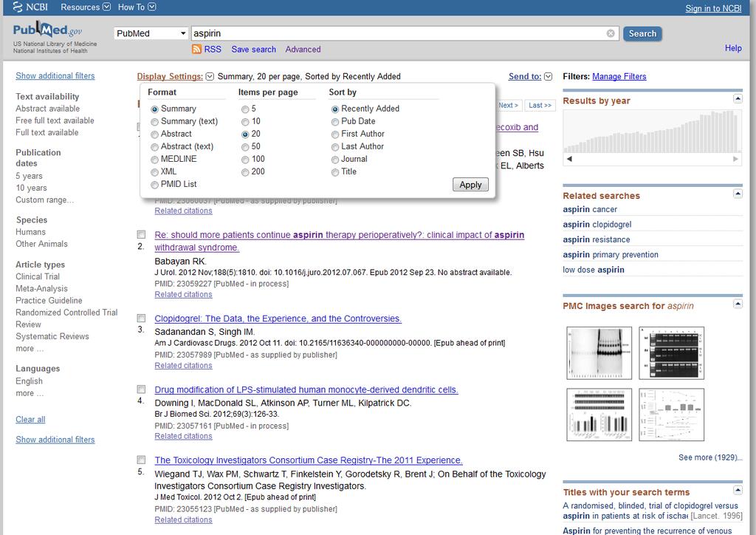
Task: Click the top Show additional filters link
Action: (55, 75)
